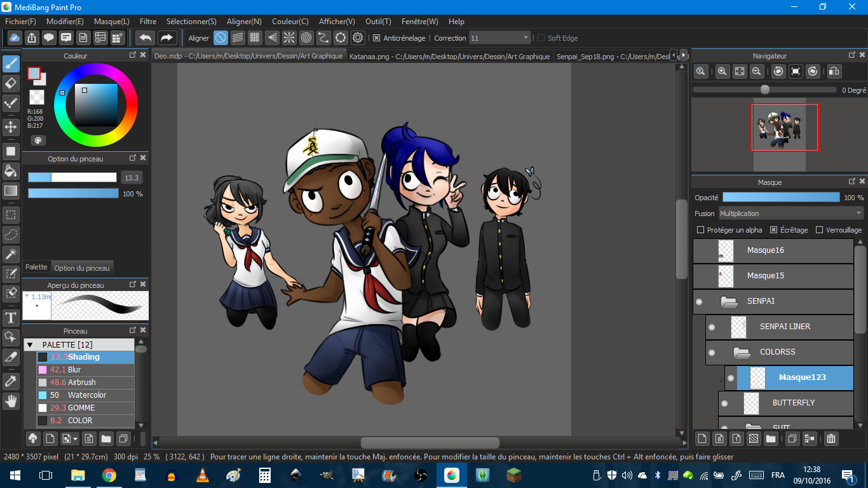
Task: Select the Magic Wand tool
Action: tap(11, 254)
